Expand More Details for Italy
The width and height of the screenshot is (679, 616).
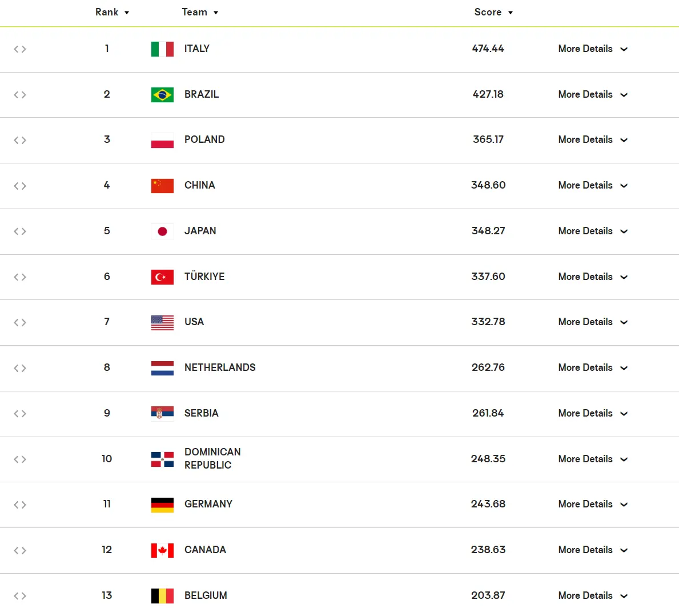pyautogui.click(x=593, y=49)
